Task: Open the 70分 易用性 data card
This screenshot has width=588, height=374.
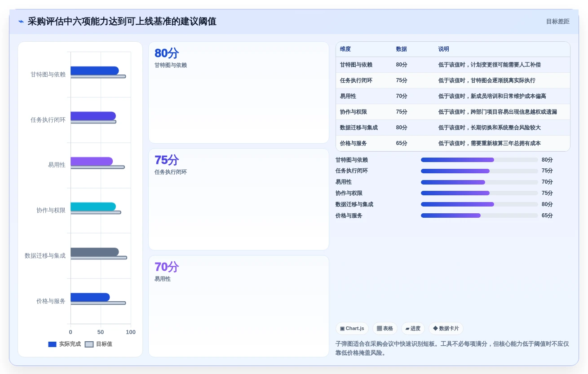Action: pyautogui.click(x=239, y=306)
